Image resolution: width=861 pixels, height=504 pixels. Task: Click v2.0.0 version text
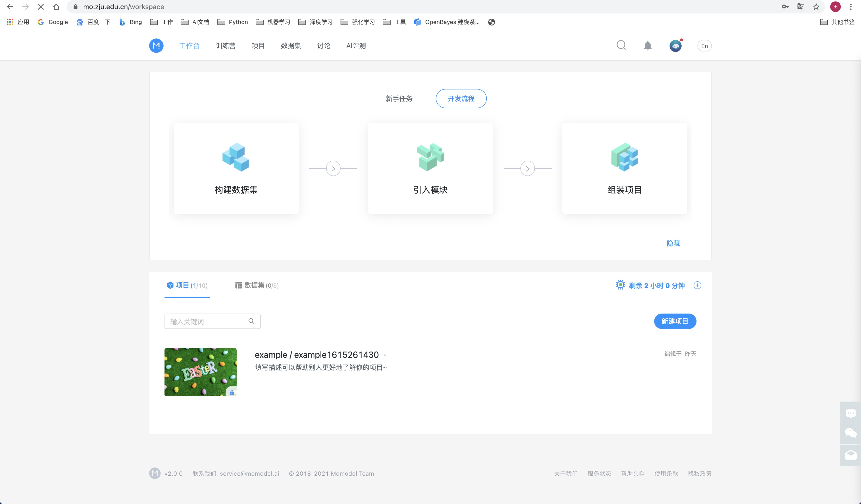point(173,474)
